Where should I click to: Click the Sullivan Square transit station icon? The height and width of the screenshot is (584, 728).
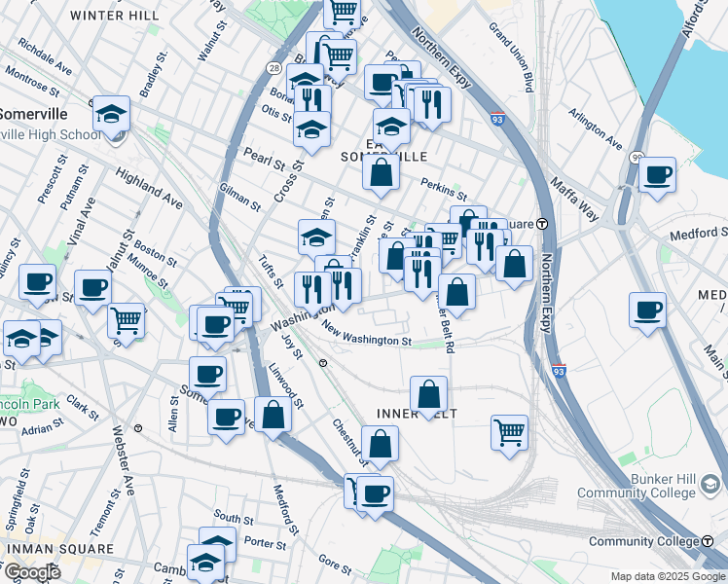point(542,224)
